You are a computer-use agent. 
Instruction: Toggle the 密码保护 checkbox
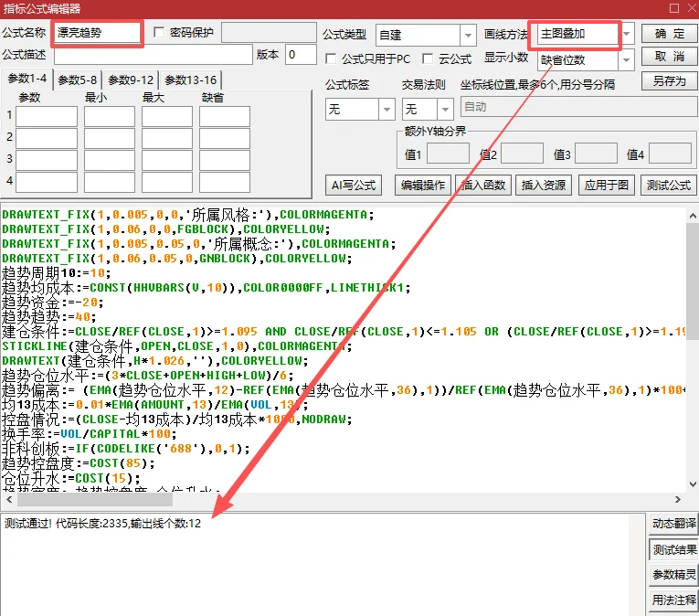pyautogui.click(x=159, y=32)
